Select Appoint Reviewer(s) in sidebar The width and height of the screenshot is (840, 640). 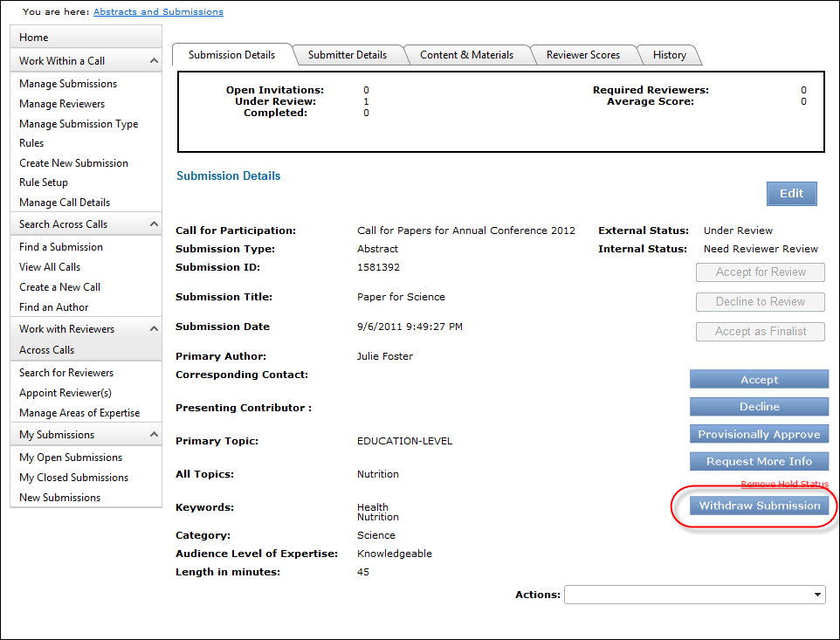click(65, 393)
